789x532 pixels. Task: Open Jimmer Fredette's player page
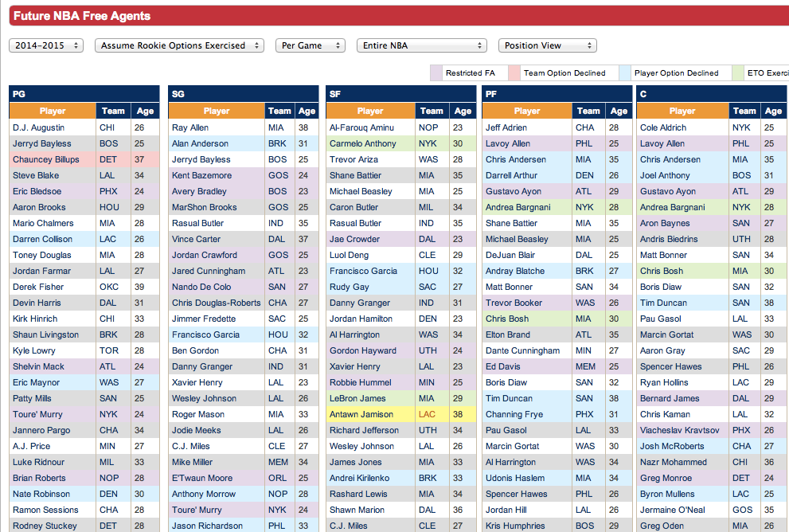click(204, 319)
